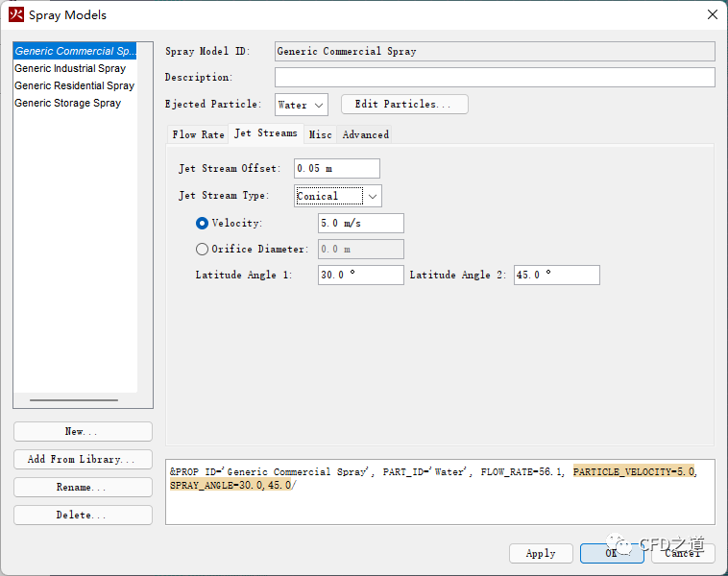Open the Misc tab
This screenshot has height=576, width=728.
point(320,134)
